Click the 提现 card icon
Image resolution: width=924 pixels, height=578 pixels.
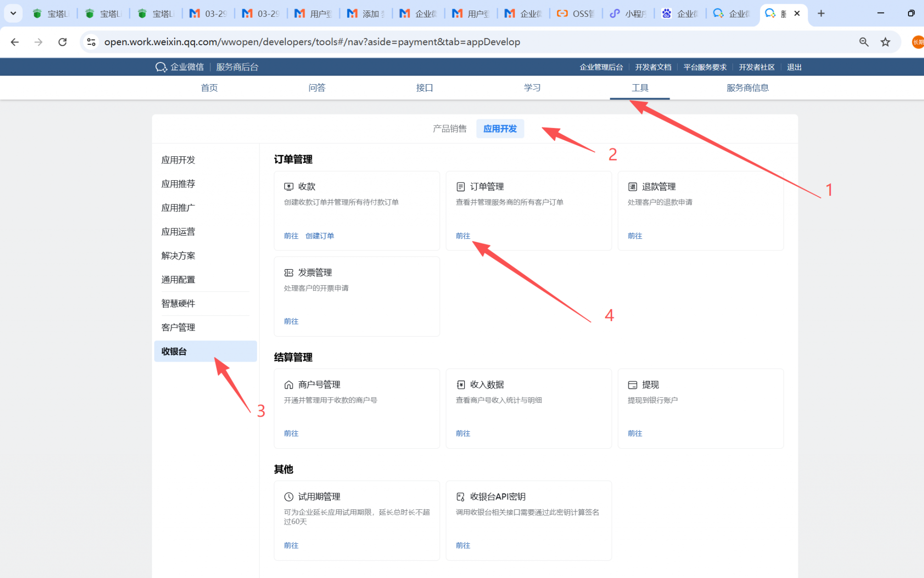tap(632, 385)
